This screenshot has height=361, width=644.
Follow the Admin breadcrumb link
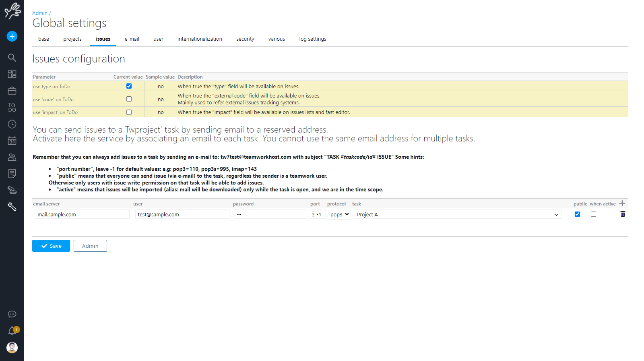coord(40,13)
